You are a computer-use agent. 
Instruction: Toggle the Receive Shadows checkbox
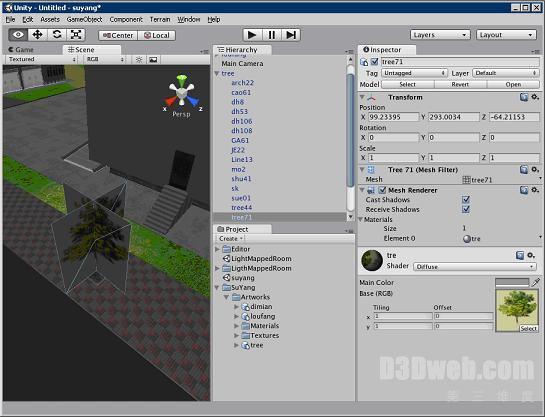click(x=466, y=209)
